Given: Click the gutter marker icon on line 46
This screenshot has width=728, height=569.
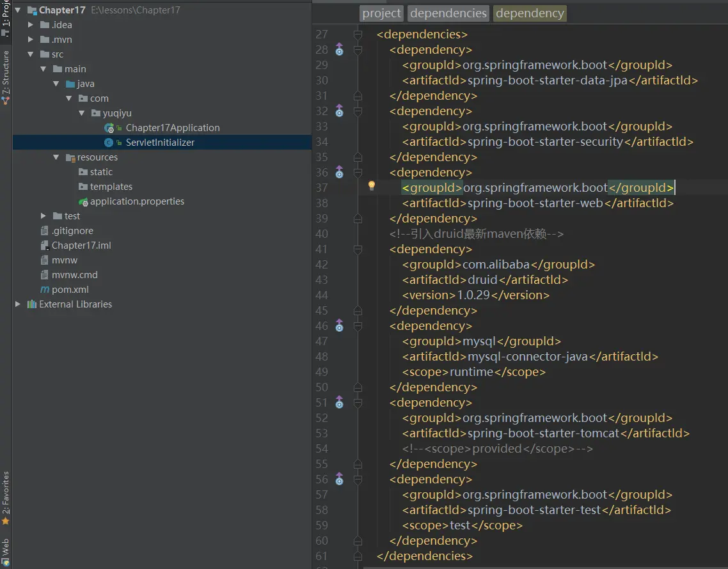Looking at the screenshot, I should (339, 326).
